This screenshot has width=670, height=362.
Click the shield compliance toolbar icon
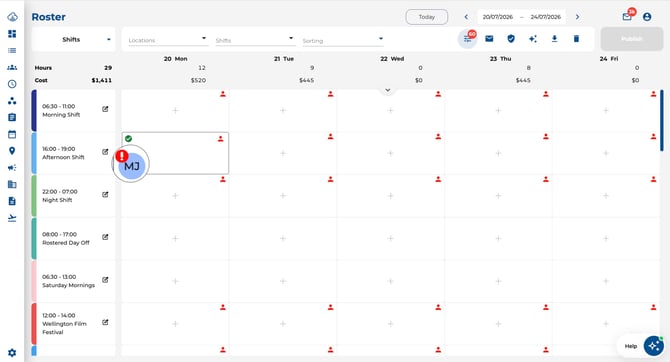coord(511,39)
